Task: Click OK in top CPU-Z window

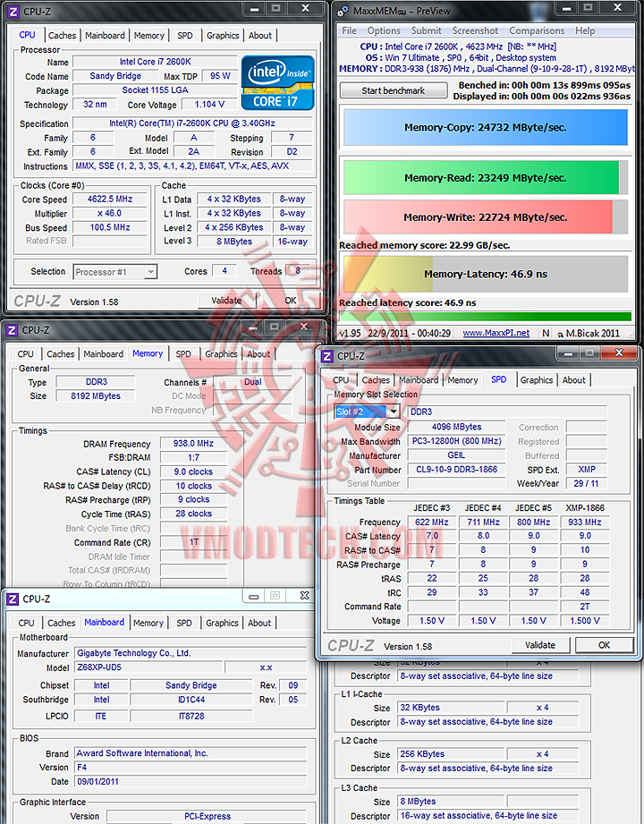Action: pyautogui.click(x=291, y=301)
